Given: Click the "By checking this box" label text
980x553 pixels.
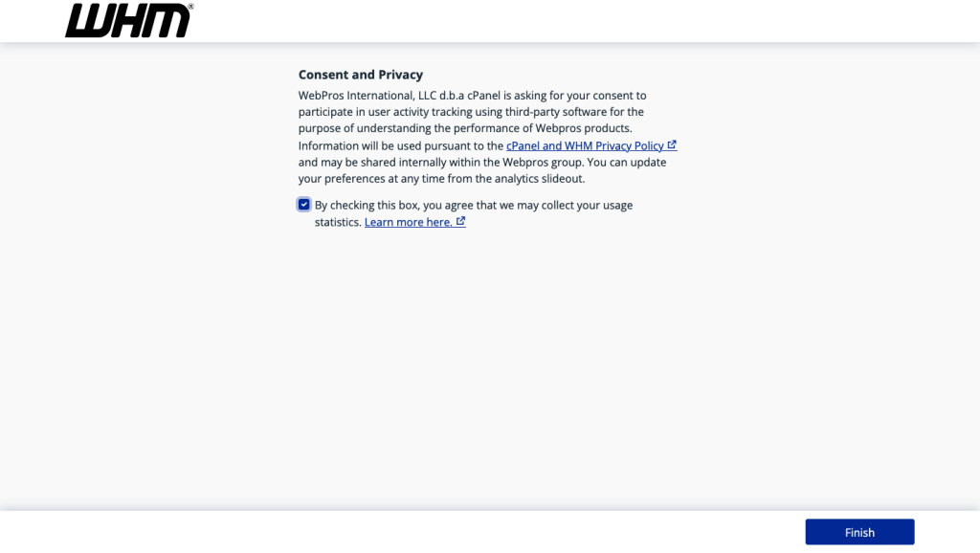Looking at the screenshot, I should 473,205.
